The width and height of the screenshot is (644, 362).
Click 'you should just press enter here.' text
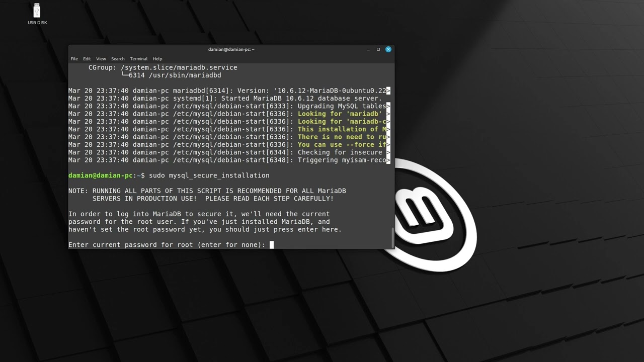click(276, 230)
